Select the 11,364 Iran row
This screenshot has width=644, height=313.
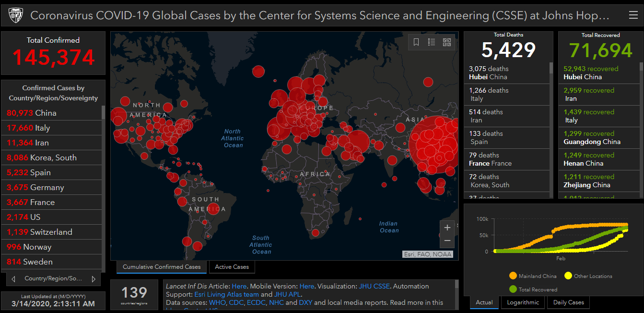click(x=52, y=143)
